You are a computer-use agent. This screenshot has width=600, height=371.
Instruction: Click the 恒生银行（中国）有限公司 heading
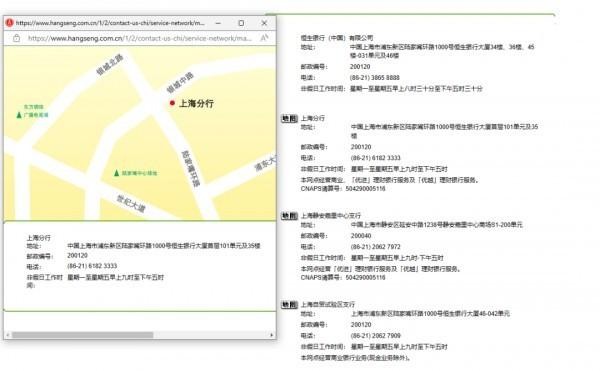[x=337, y=38]
